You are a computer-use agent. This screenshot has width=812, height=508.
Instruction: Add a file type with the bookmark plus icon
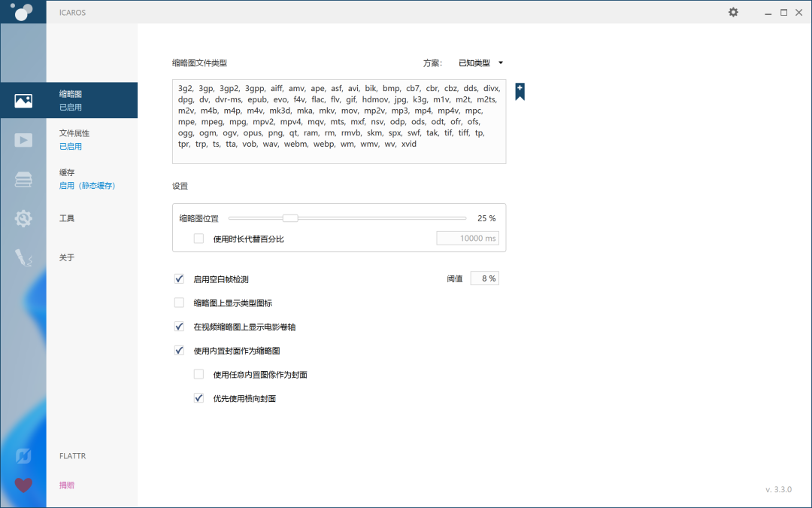click(x=520, y=91)
